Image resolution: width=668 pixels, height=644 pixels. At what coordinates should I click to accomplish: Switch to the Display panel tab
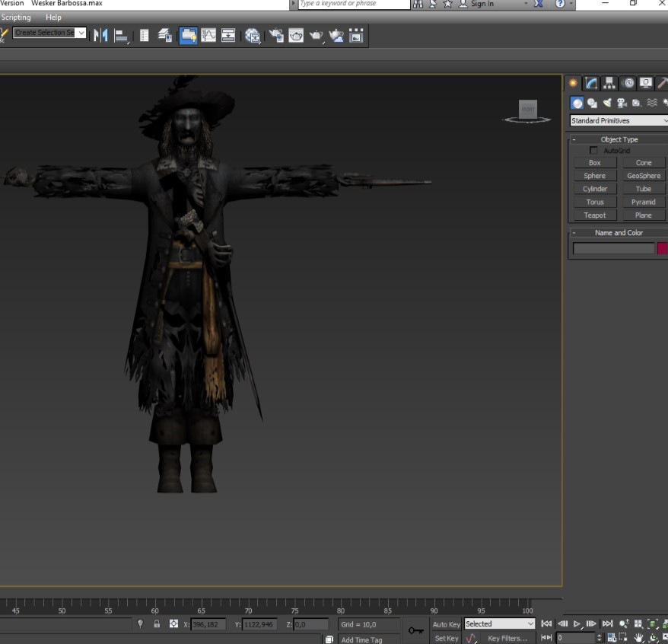pos(646,83)
